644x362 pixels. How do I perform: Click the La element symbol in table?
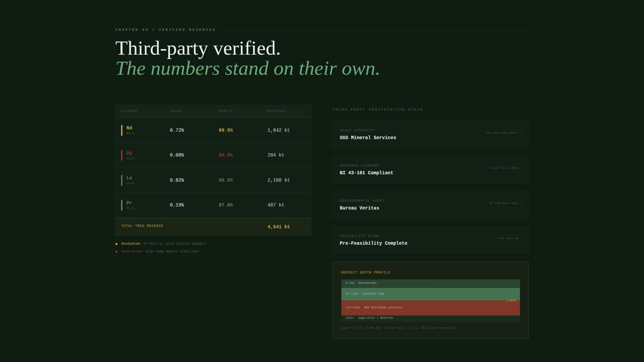click(129, 178)
